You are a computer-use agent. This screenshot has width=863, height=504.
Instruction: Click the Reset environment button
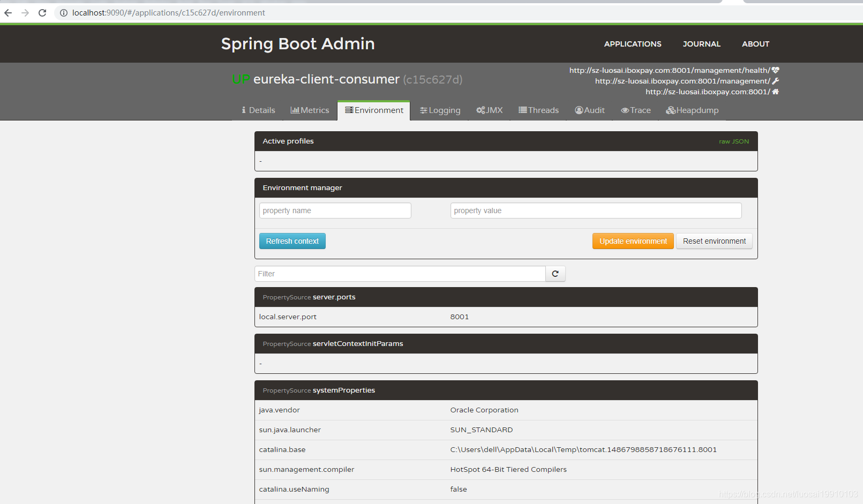click(714, 241)
